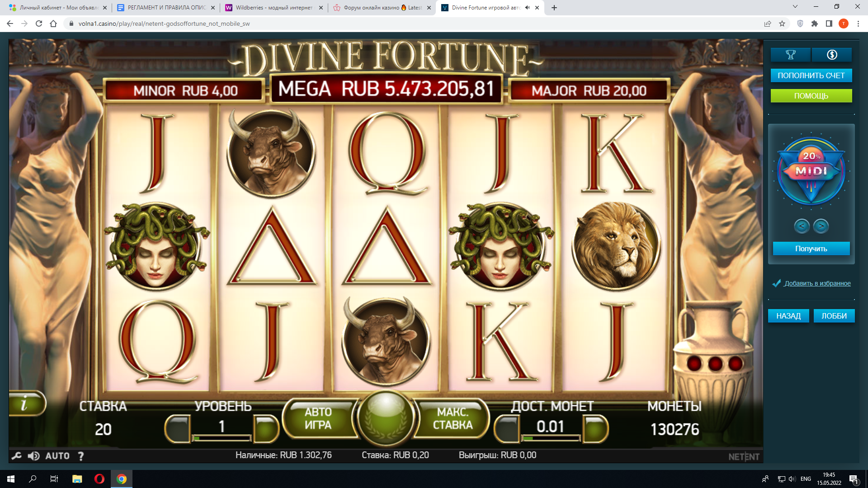Click Добавить в избранное link

pyautogui.click(x=817, y=283)
